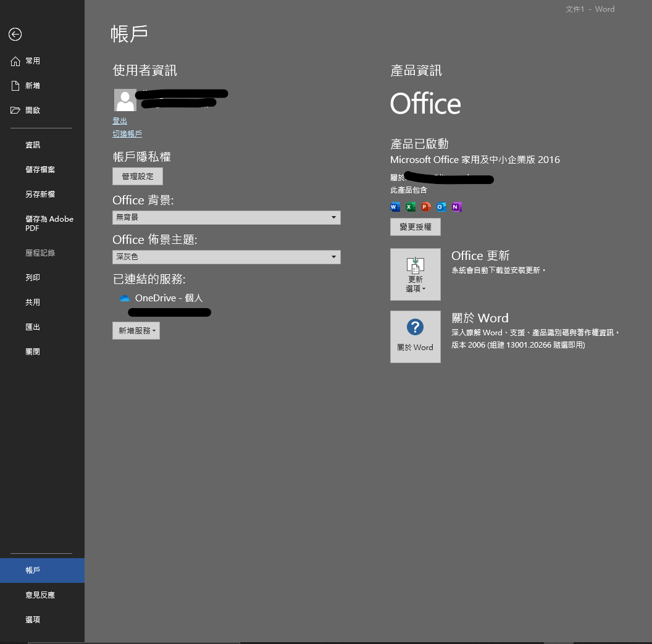Viewport: 652px width, 644px height.
Task: Click the OneNote app icon under 此產品包含
Action: [456, 207]
